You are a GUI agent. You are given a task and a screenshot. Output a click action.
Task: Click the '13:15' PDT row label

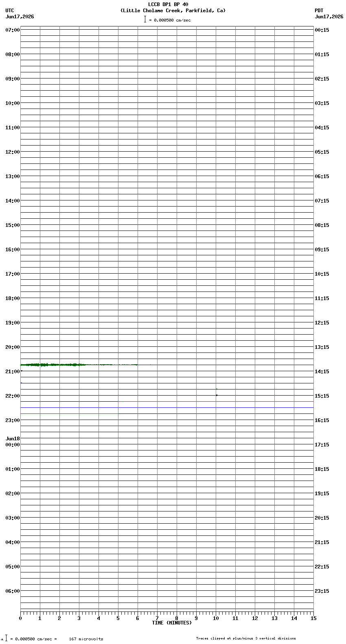(322, 347)
